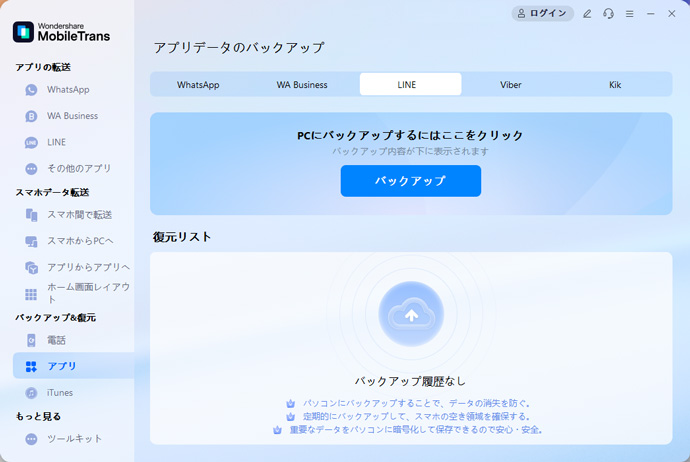Click the cloud upload icon

click(411, 314)
